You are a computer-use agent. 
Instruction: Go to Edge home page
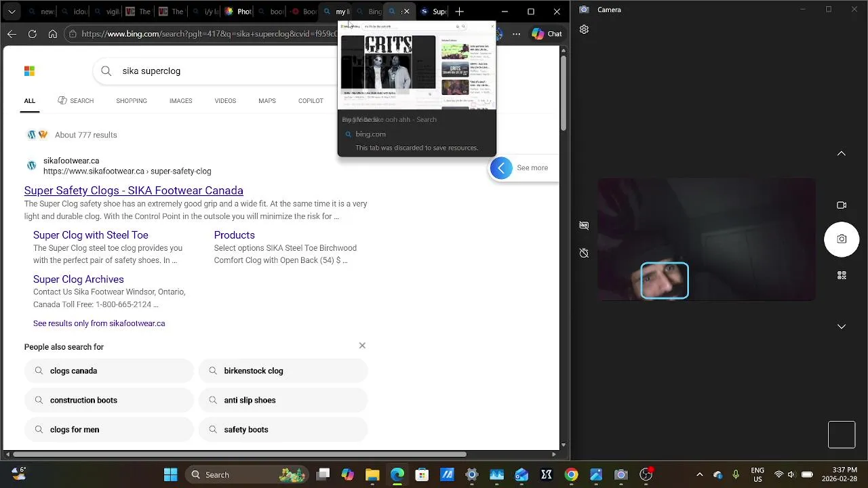point(52,34)
